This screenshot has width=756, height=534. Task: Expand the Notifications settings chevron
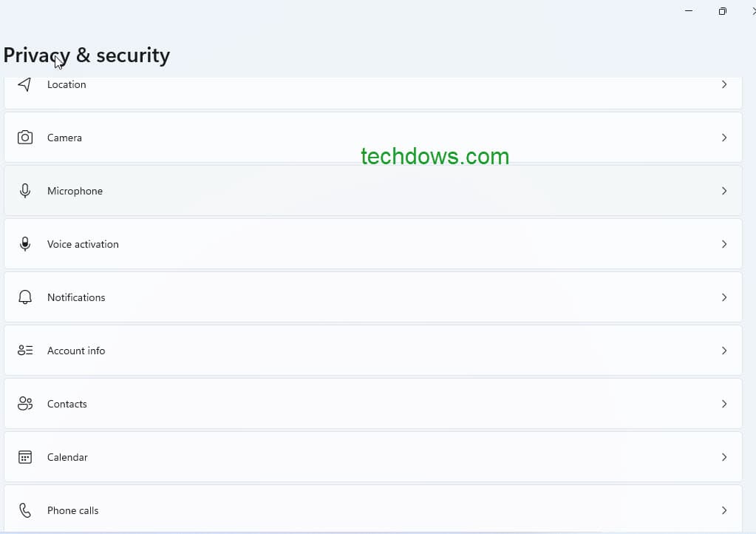pos(724,297)
